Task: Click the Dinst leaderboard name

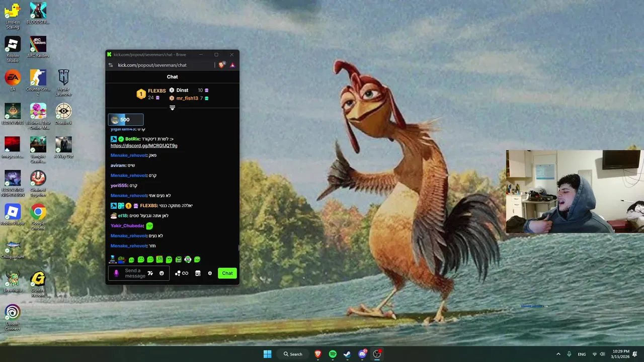Action: [x=182, y=90]
